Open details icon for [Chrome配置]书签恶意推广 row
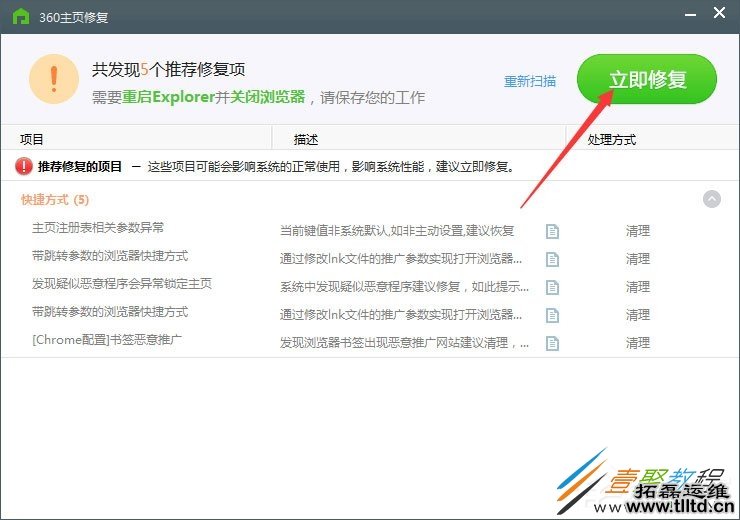 (x=552, y=343)
